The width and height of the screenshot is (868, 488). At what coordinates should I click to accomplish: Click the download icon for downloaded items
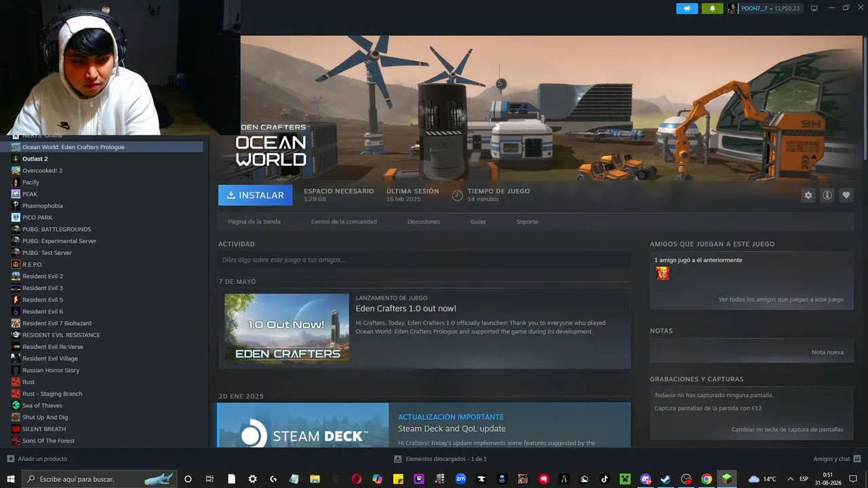tap(398, 459)
